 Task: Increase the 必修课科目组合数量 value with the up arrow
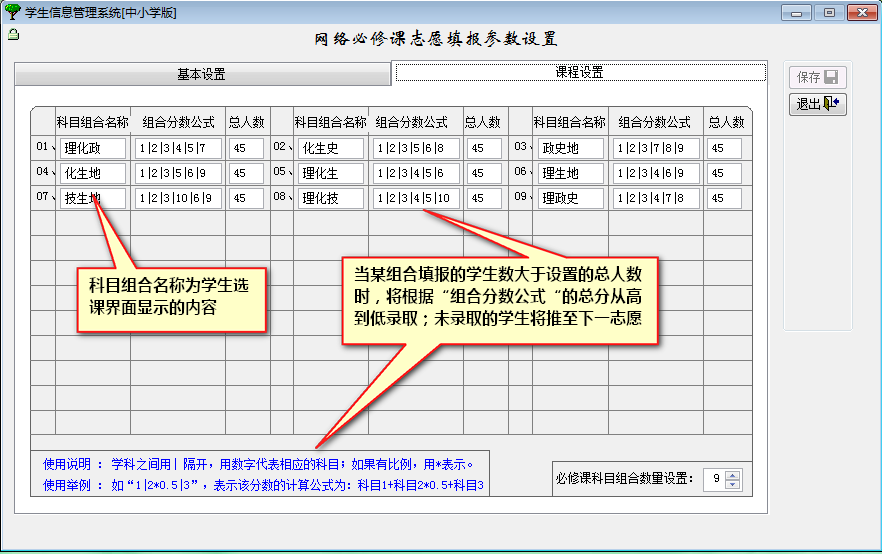point(732,475)
